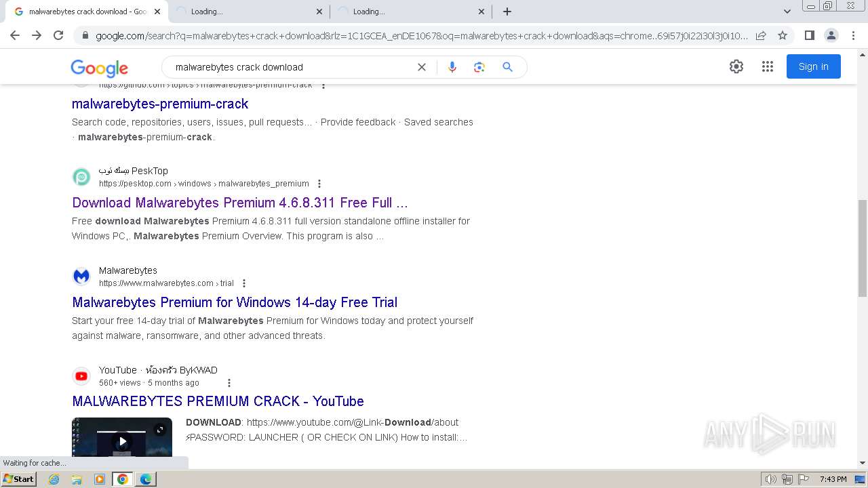The height and width of the screenshot is (488, 868).
Task: Open MALWAREBYTES PREMIUM CRACK - YouTube result
Action: pos(218,401)
